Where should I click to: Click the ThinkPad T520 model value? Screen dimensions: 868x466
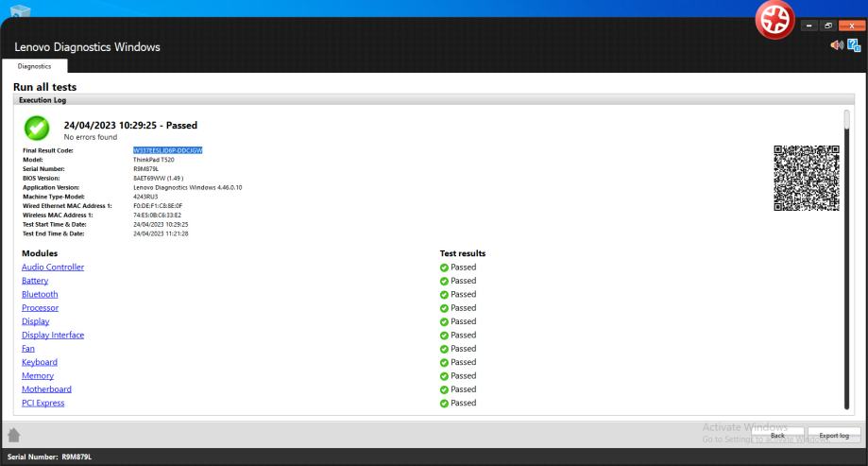pyautogui.click(x=154, y=160)
